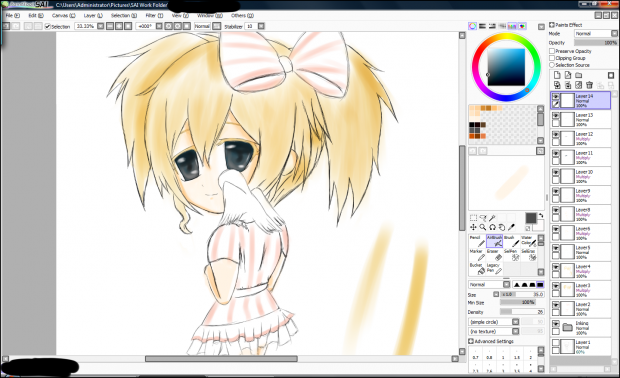The width and height of the screenshot is (620, 378).
Task: Select the Bucket tool
Action: (477, 268)
